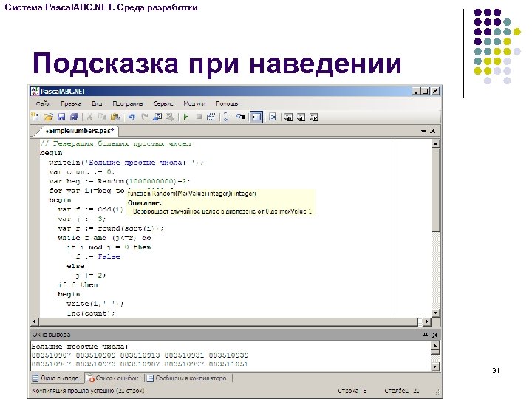Click the code editor vertical scrollbar thumb

(x=436, y=190)
